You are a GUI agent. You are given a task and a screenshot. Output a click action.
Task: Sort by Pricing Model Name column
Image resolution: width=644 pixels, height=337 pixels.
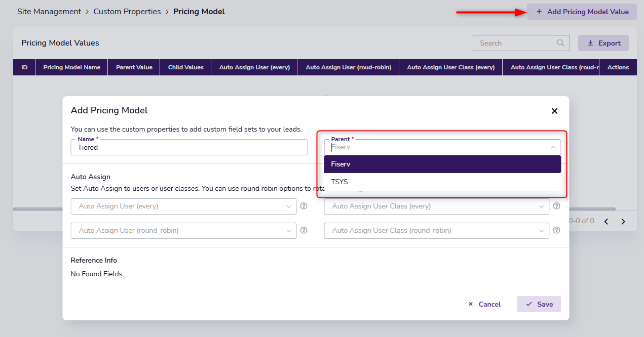(x=72, y=67)
